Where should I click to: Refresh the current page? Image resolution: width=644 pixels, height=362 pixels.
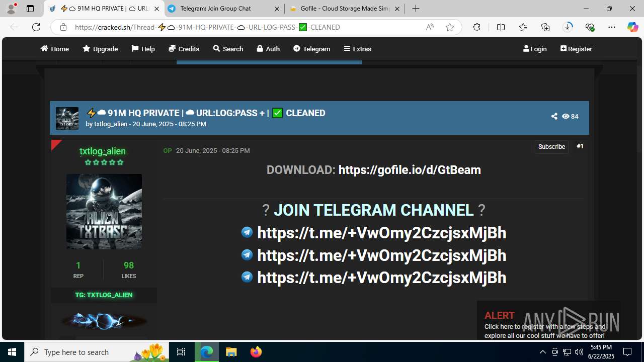pyautogui.click(x=36, y=27)
